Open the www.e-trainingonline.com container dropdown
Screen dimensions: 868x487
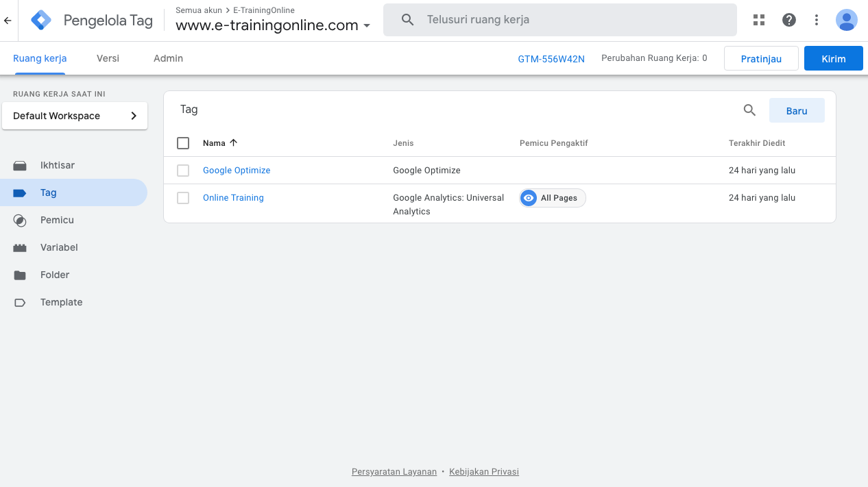273,25
